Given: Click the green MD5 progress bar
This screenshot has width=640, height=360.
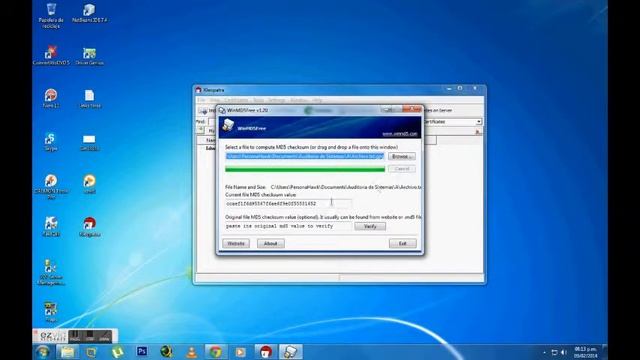Looking at the screenshot, I should (305, 169).
